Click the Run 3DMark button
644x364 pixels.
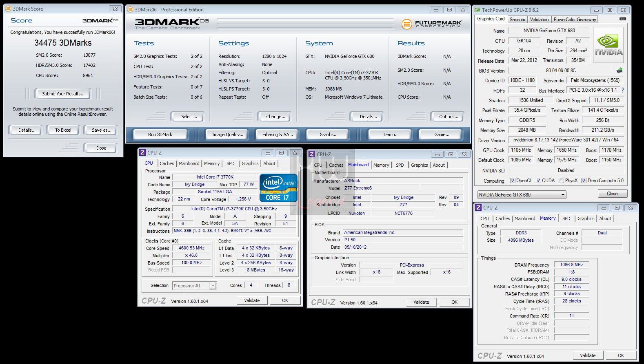[x=160, y=135]
